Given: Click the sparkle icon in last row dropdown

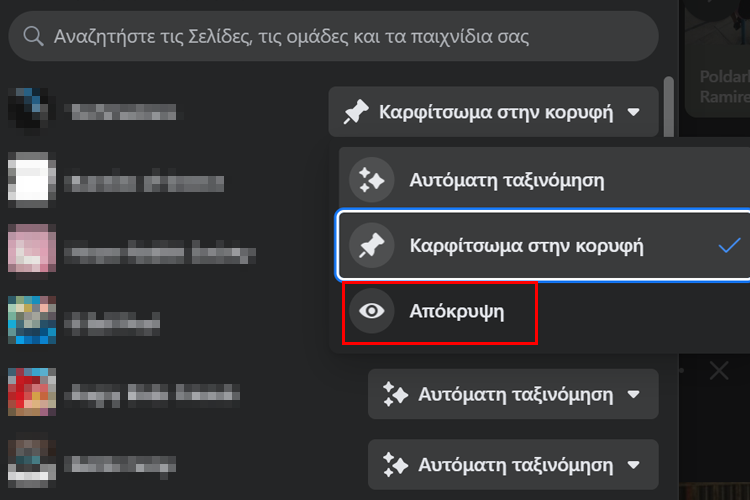Looking at the screenshot, I should point(395,465).
